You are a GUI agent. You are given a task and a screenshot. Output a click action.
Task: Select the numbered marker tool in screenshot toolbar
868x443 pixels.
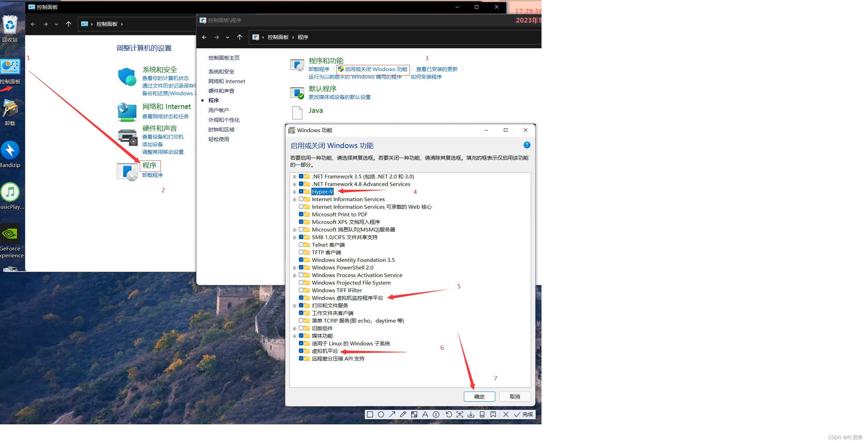pyautogui.click(x=436, y=414)
